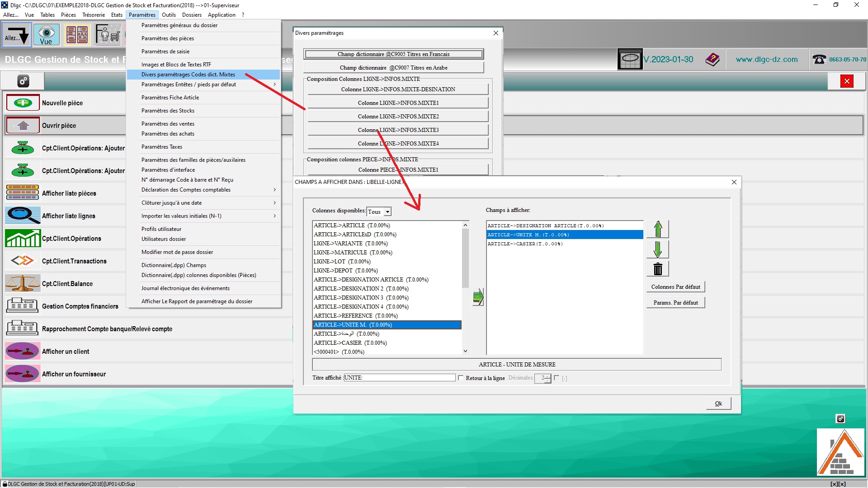Click Colonne LIGNE->INFOS.MIXTE2 button

point(398,117)
